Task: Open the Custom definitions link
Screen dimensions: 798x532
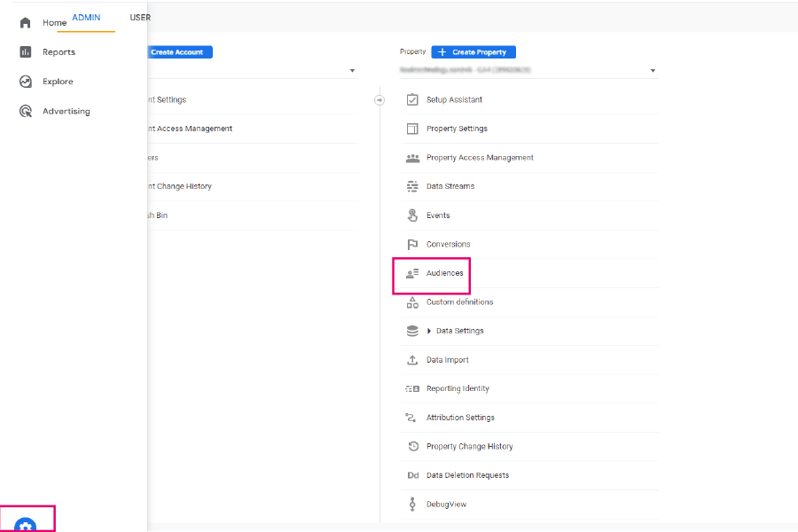Action: (459, 301)
